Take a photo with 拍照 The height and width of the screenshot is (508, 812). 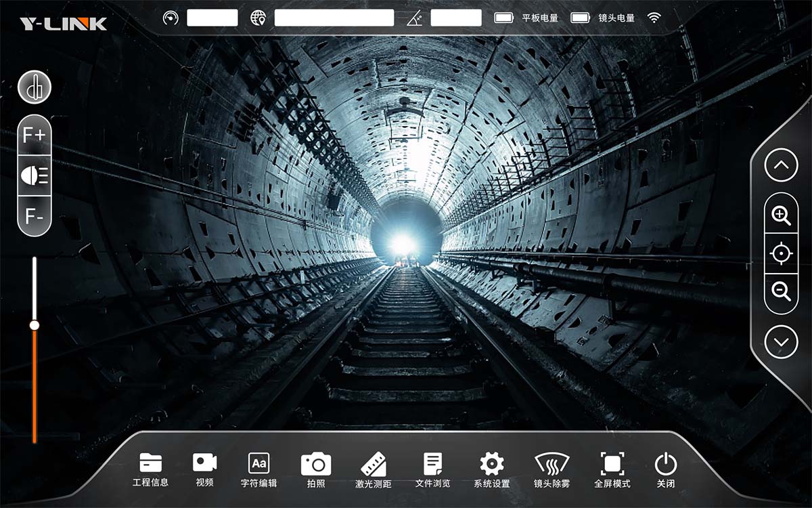tap(316, 470)
